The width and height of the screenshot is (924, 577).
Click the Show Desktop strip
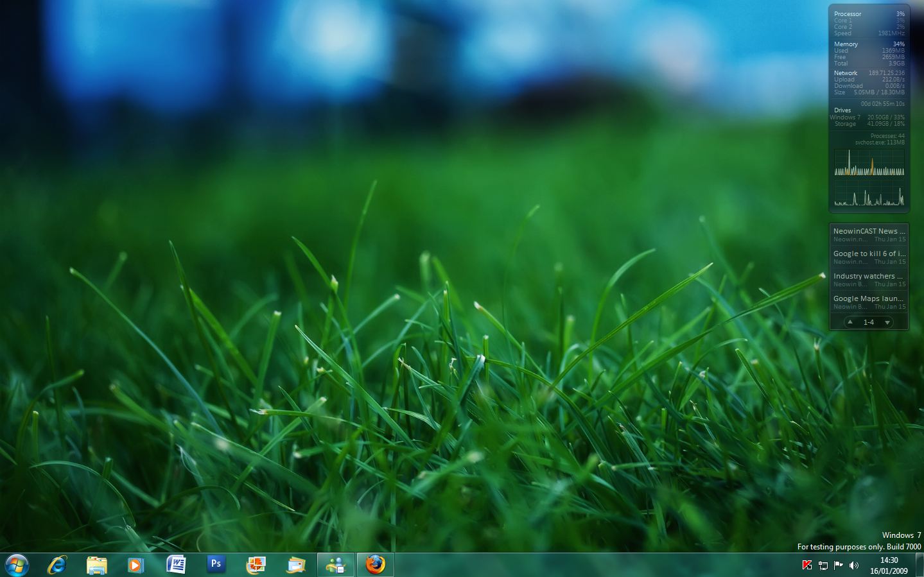tap(920, 565)
